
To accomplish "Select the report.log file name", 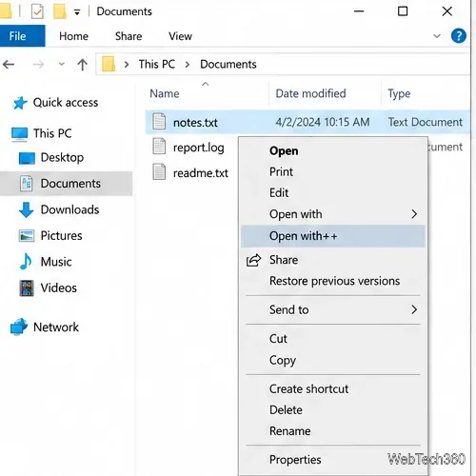I will click(x=199, y=148).
